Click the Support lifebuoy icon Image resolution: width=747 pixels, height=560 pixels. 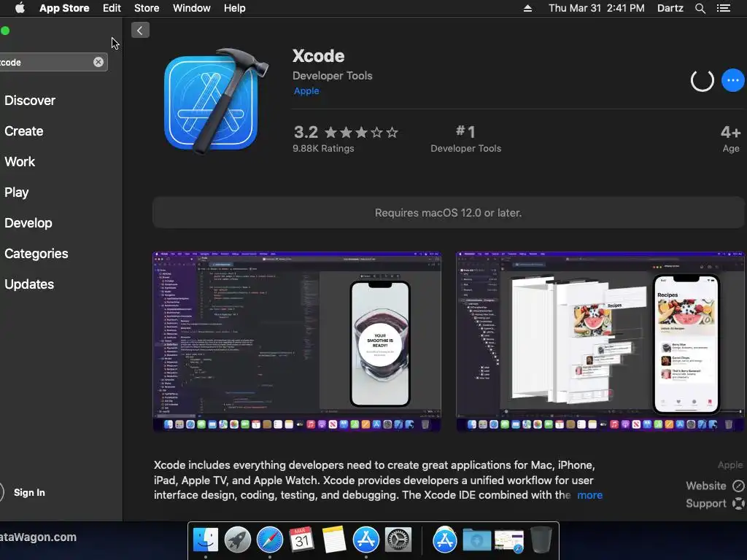(x=738, y=503)
